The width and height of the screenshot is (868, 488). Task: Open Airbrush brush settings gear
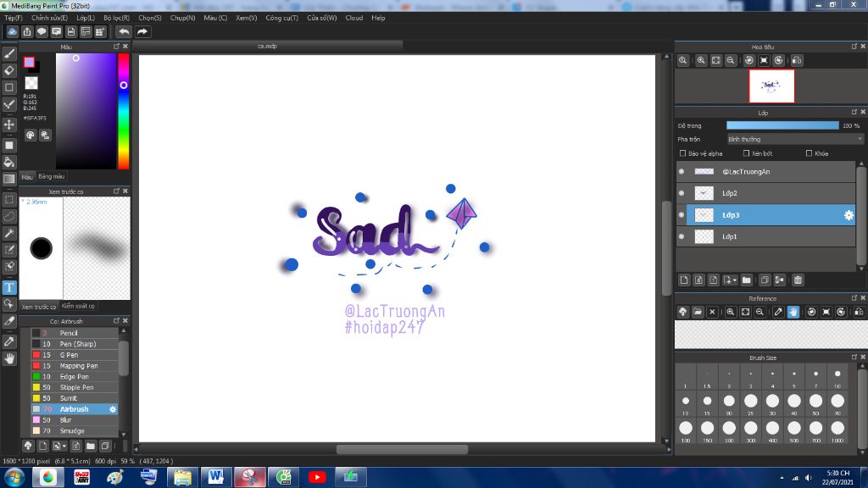tap(113, 409)
